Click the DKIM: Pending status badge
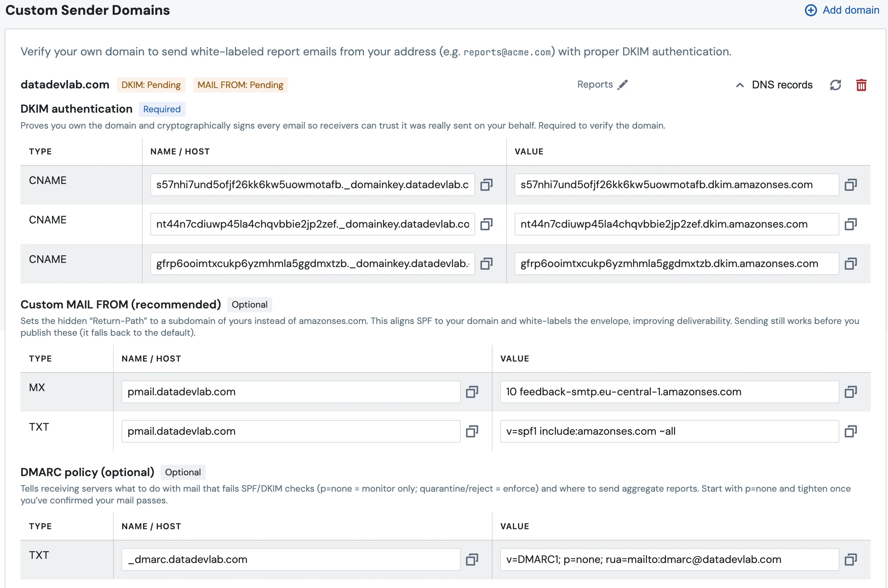Screen dimensions: 888x588 click(151, 85)
